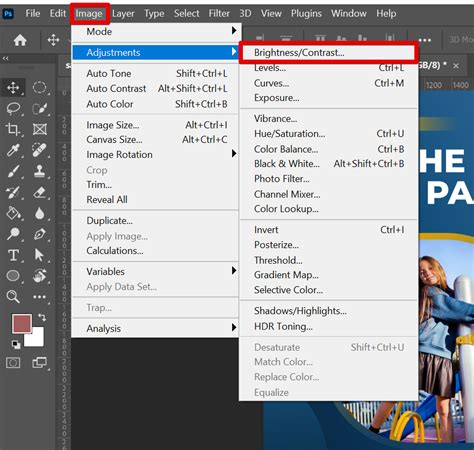Expand the Analysis submenu

(x=155, y=328)
